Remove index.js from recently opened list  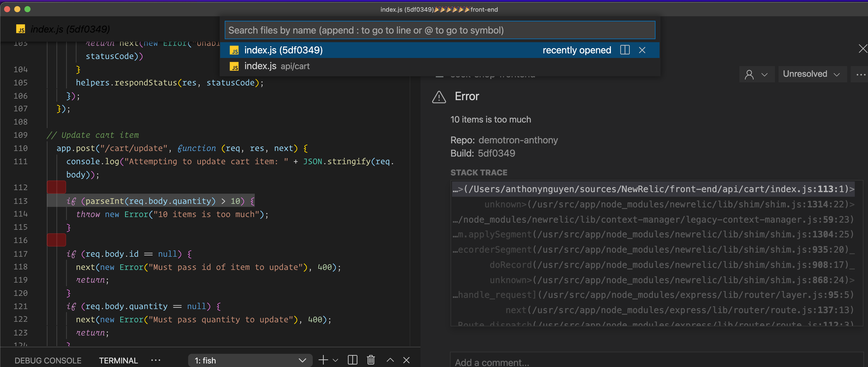click(642, 50)
